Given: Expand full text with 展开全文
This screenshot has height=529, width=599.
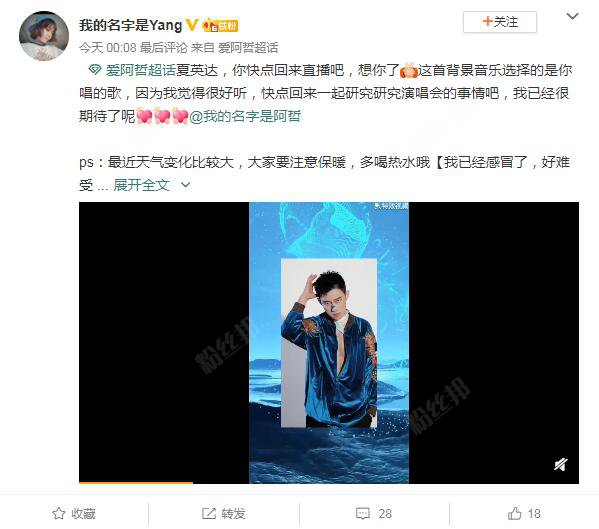Looking at the screenshot, I should click(x=141, y=185).
